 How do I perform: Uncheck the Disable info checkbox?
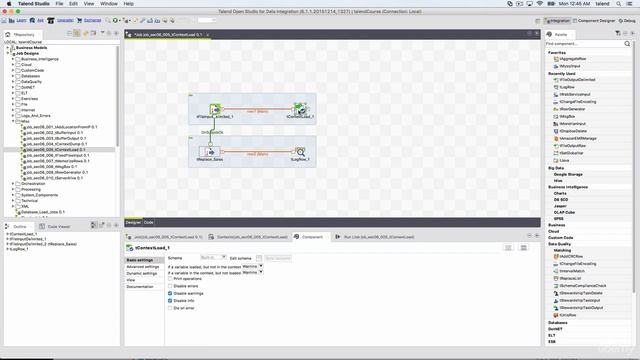[x=170, y=301]
